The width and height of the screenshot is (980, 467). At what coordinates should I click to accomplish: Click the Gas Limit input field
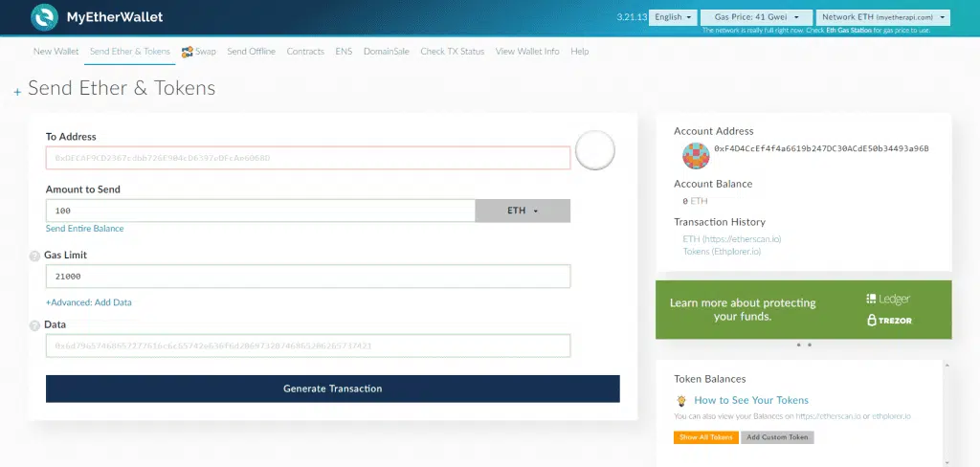click(308, 277)
